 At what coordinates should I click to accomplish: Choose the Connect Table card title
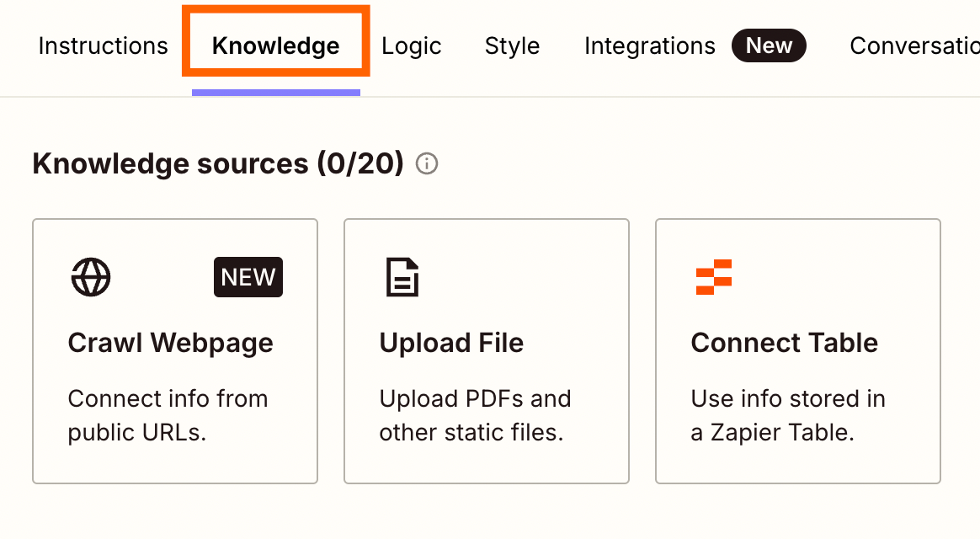(785, 343)
